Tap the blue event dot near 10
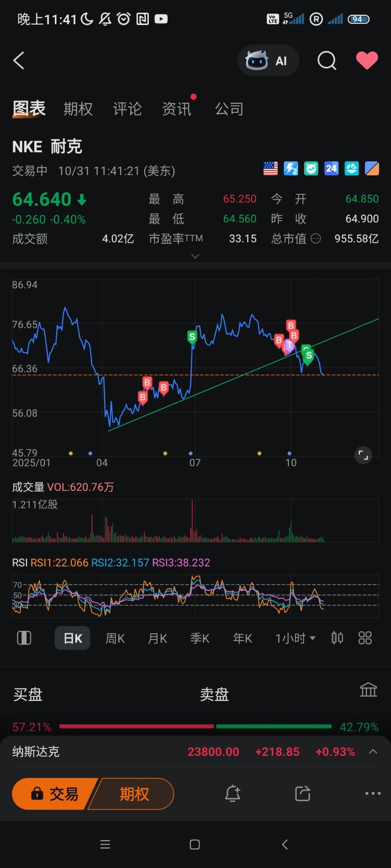Screen dimensions: 391x868 point(289,453)
